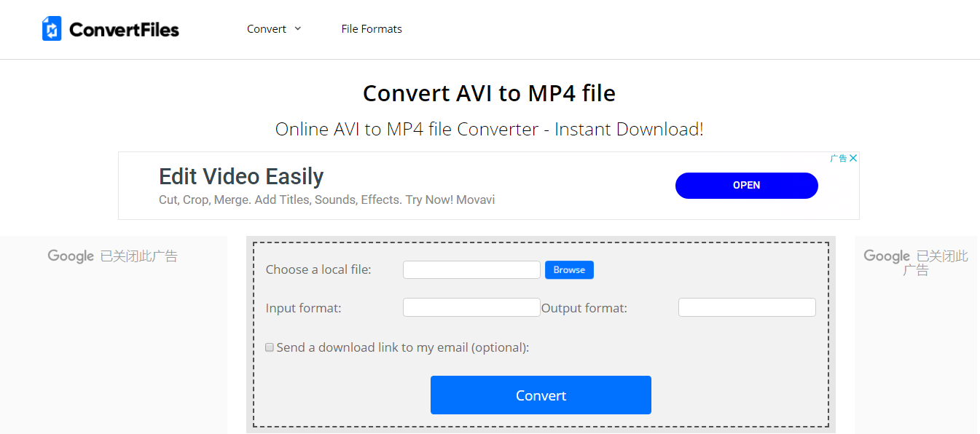Click the closed Google ad notice on the left
Screen dimensions: 980x434
coord(113,256)
